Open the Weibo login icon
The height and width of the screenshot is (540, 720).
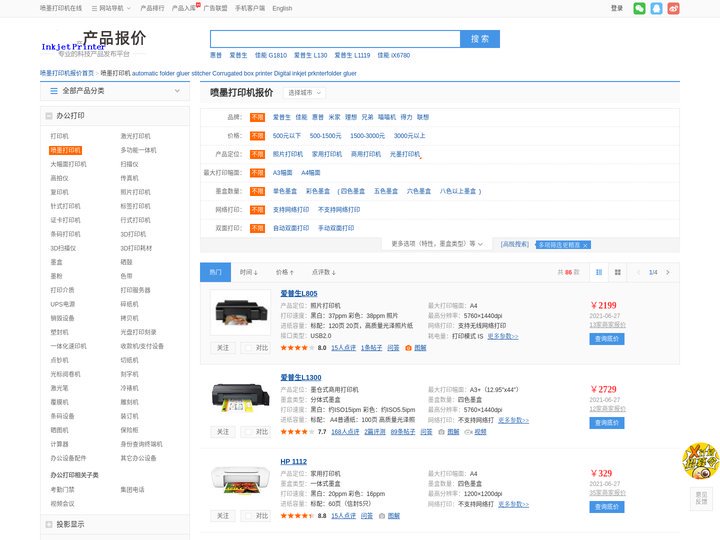click(674, 8)
